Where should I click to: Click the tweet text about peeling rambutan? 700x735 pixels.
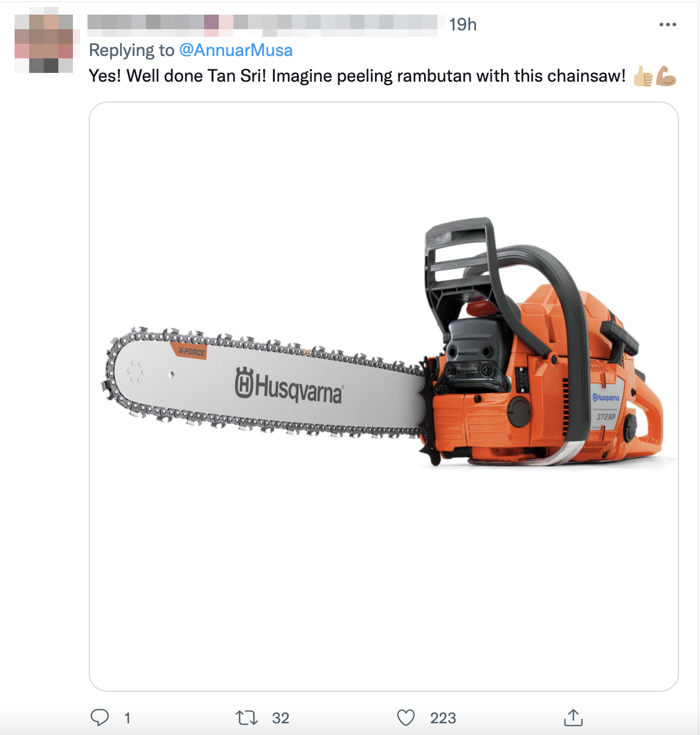357,76
